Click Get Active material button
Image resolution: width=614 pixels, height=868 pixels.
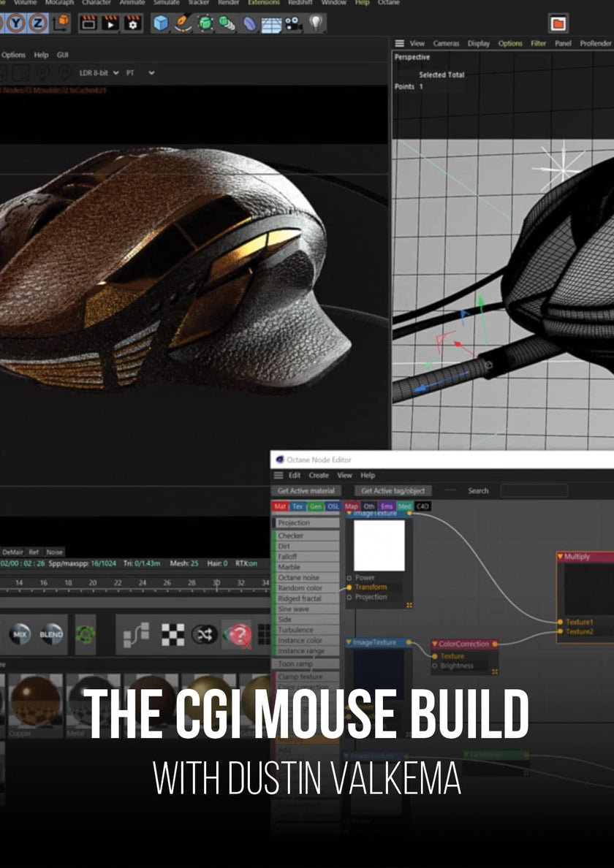pyautogui.click(x=306, y=491)
